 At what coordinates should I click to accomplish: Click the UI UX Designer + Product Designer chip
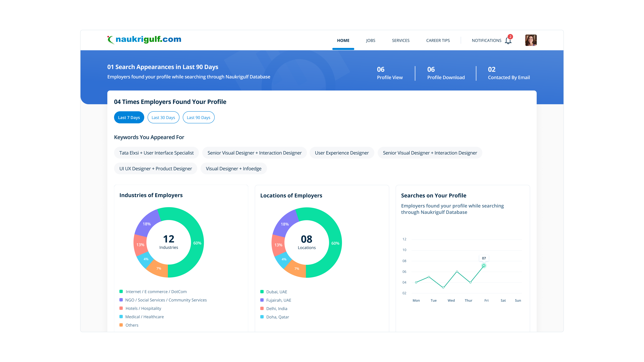pyautogui.click(x=155, y=169)
